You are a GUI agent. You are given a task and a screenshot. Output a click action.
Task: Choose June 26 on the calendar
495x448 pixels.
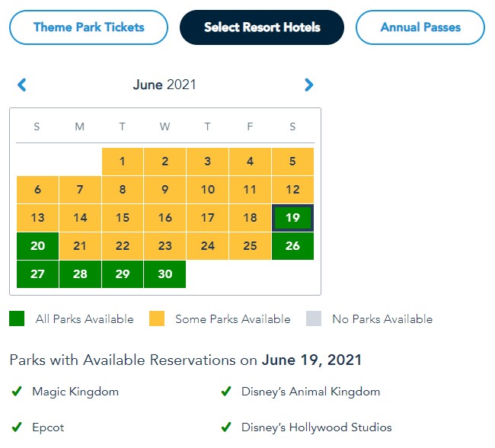coord(292,246)
